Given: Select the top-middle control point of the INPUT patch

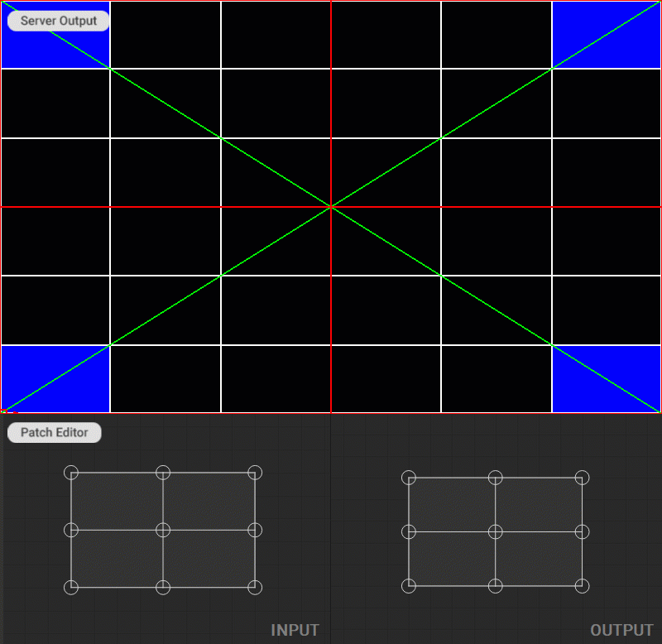Looking at the screenshot, I should click(x=163, y=473).
